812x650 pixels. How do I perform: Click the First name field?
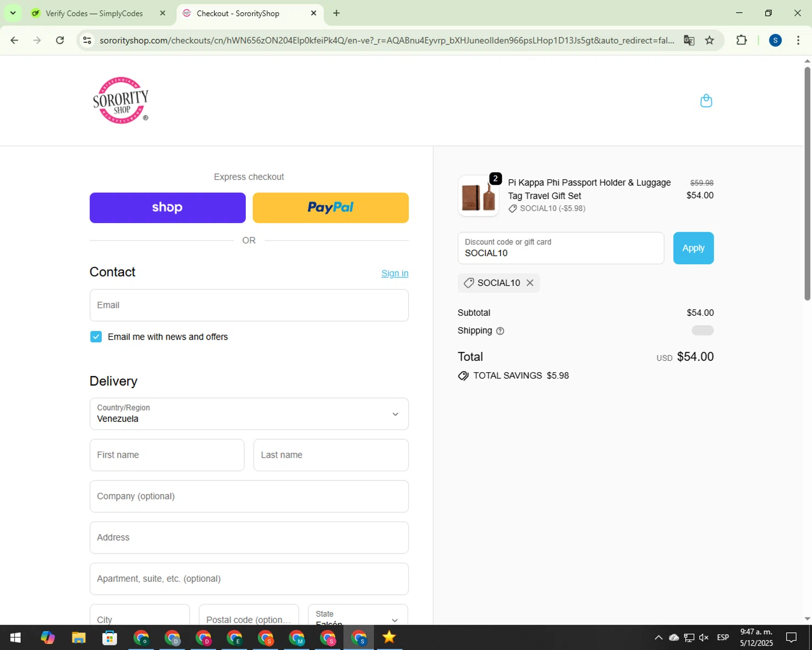coord(167,455)
